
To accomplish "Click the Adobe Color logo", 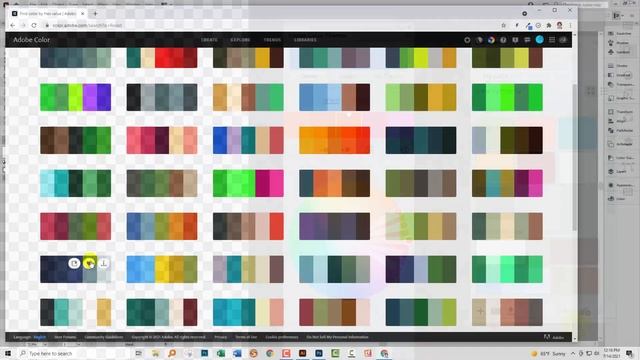I will click(x=31, y=40).
